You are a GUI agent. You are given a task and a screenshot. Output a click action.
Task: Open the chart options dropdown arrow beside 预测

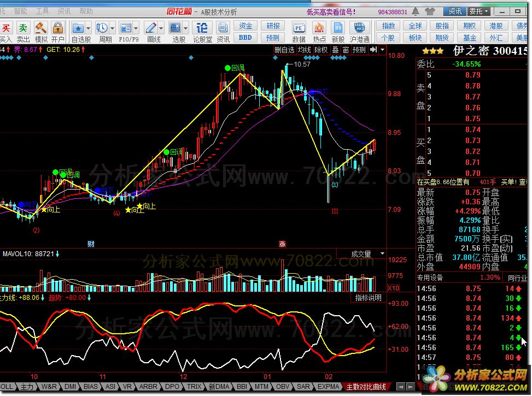(x=382, y=50)
